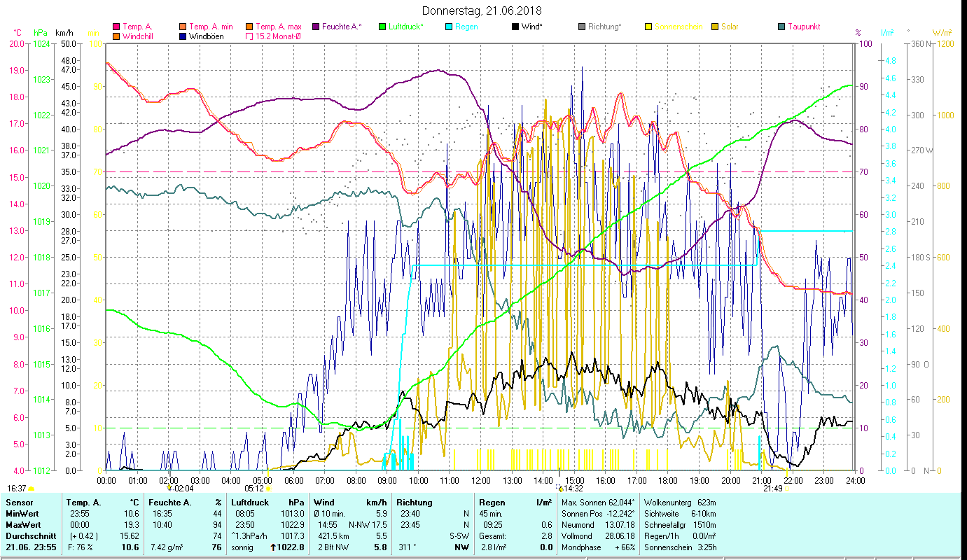Click the '311 °' wind direction value
The image size is (967, 560).
[x=407, y=547]
